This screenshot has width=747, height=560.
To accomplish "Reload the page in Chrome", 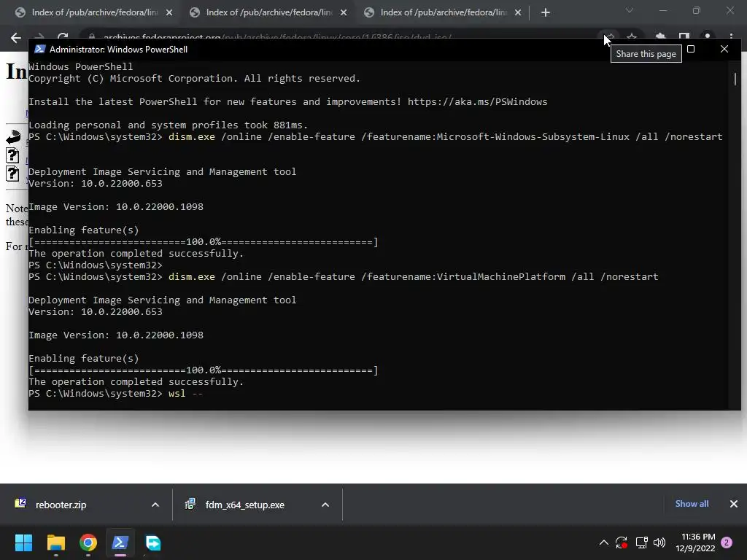I will [x=63, y=36].
